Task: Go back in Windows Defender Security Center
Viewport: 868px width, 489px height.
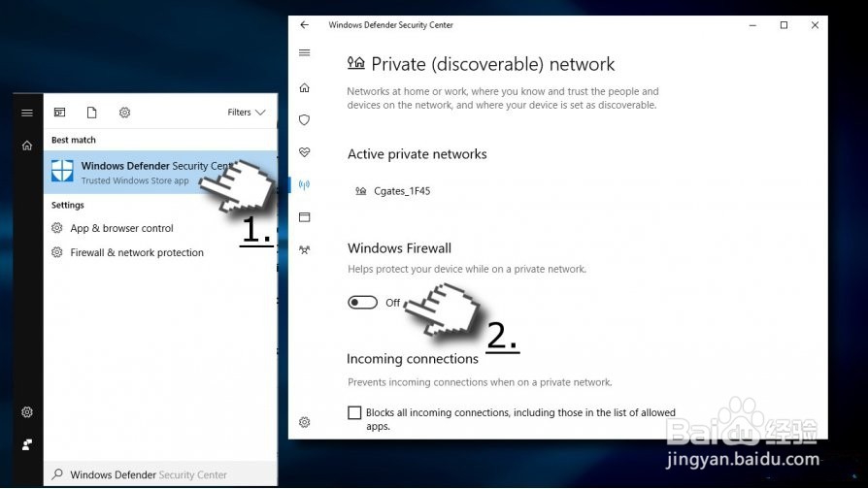Action: tap(305, 25)
